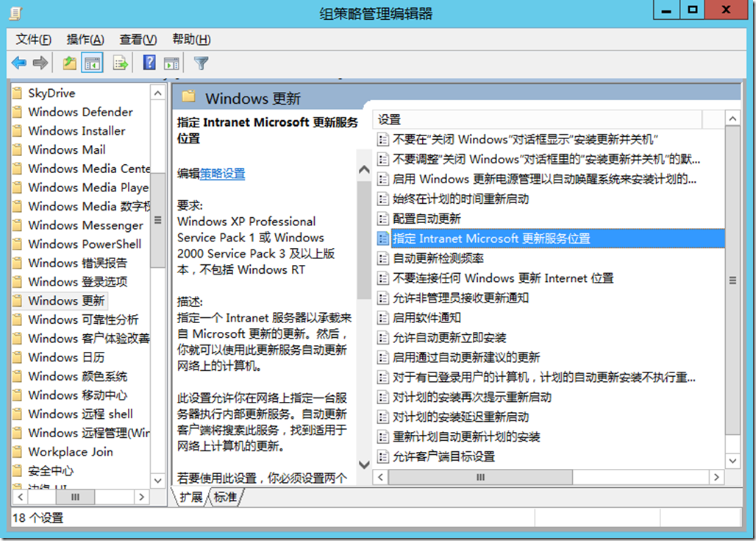Select Windows 登录选项 in the tree

click(78, 281)
